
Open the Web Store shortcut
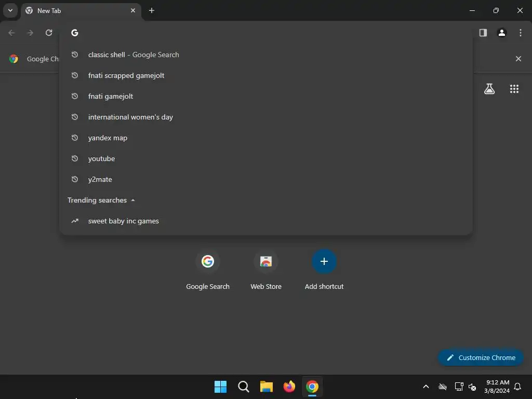click(266, 269)
